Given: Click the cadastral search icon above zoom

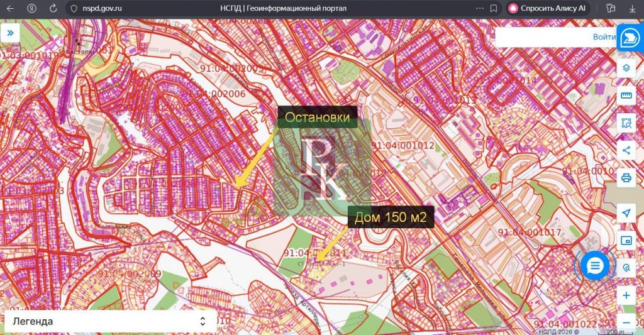Looking at the screenshot, I should pos(626,268).
